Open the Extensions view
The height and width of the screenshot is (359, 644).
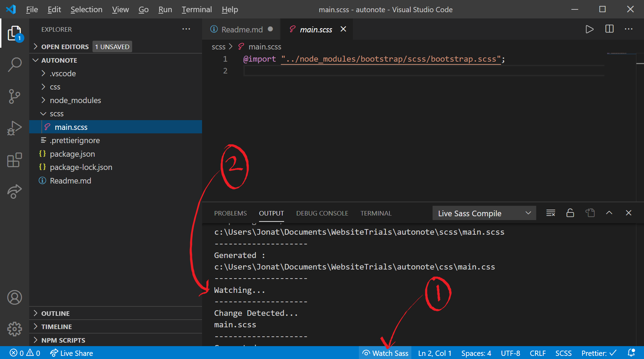click(15, 160)
